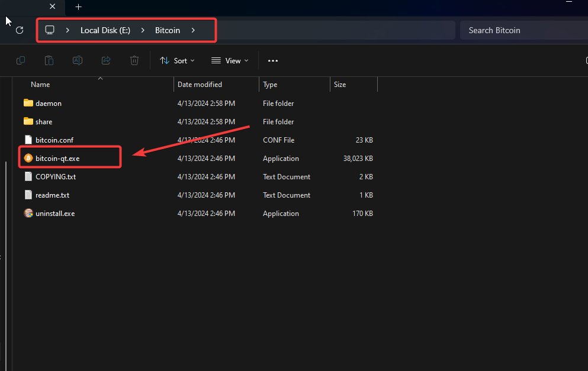Image resolution: width=588 pixels, height=371 pixels.
Task: Click the bitcoin.conf file icon
Action: click(28, 140)
